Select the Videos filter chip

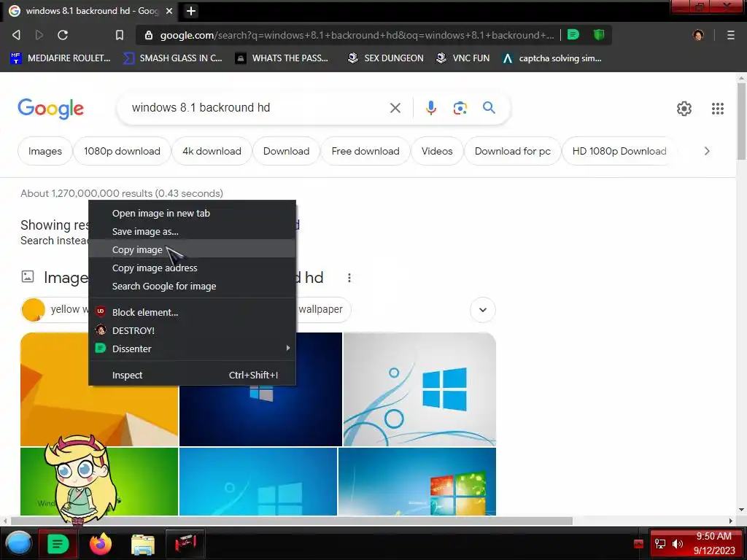pyautogui.click(x=437, y=151)
